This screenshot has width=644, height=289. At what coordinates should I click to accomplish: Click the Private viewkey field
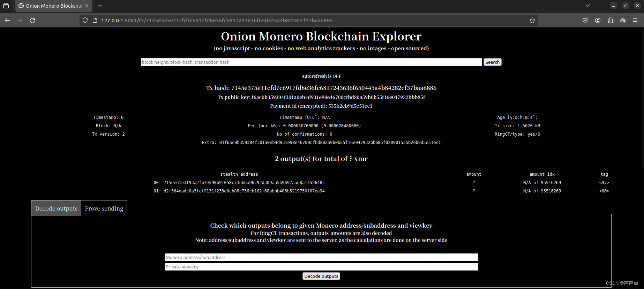click(321, 267)
